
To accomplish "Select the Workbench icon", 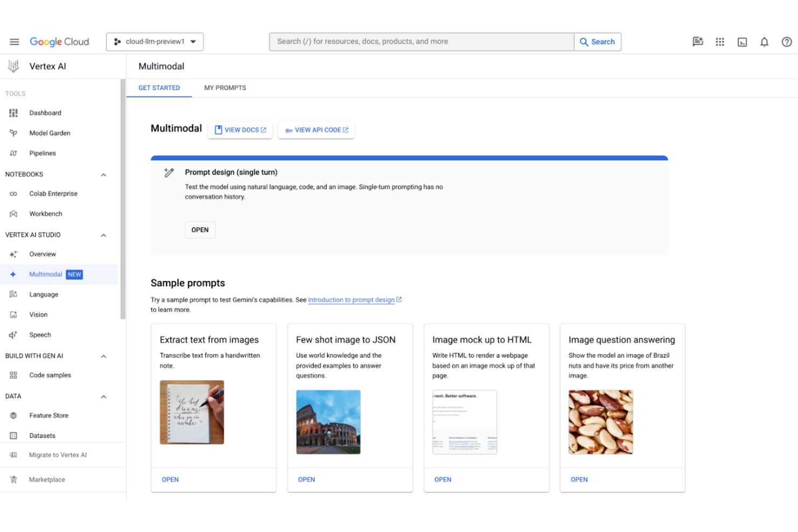I will coord(13,213).
